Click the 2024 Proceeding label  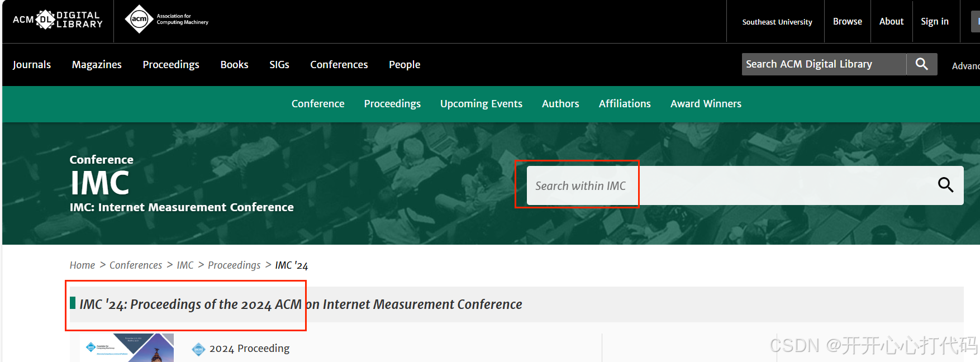click(249, 349)
